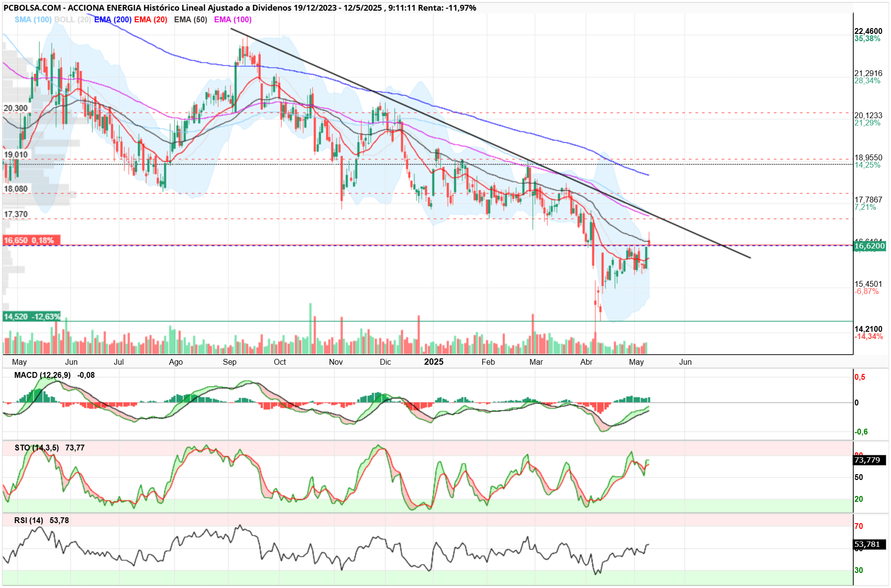The width and height of the screenshot is (891, 588).
Task: Click the 18,080 price level label
Action: [16, 189]
